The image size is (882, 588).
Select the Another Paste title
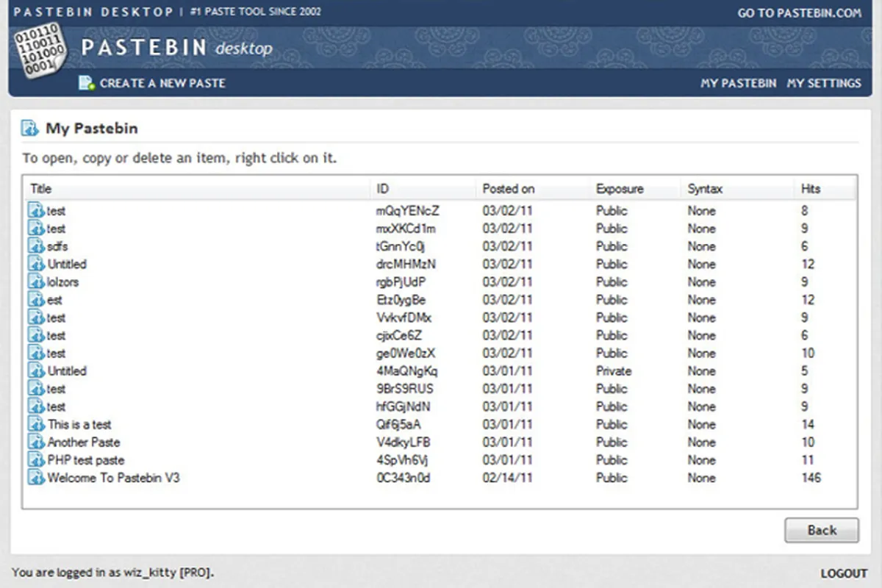(x=83, y=442)
